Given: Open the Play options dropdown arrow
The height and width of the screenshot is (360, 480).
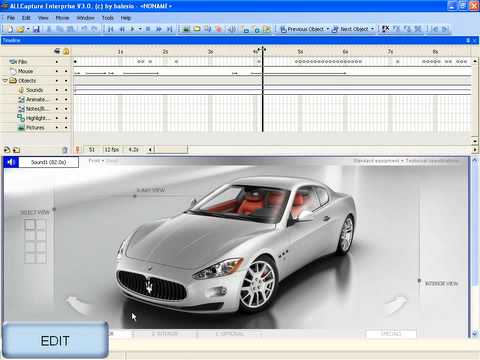Looking at the screenshot, I should click(x=140, y=29).
